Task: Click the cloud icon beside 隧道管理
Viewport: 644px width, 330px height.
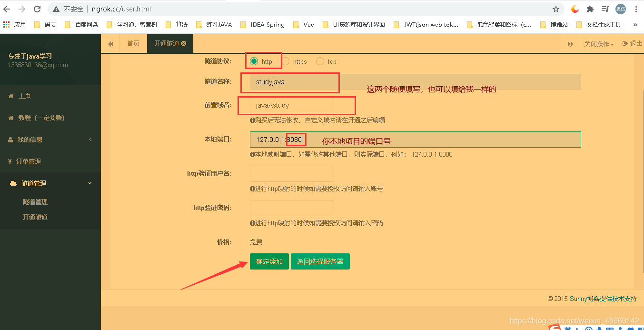Action: pos(13,183)
